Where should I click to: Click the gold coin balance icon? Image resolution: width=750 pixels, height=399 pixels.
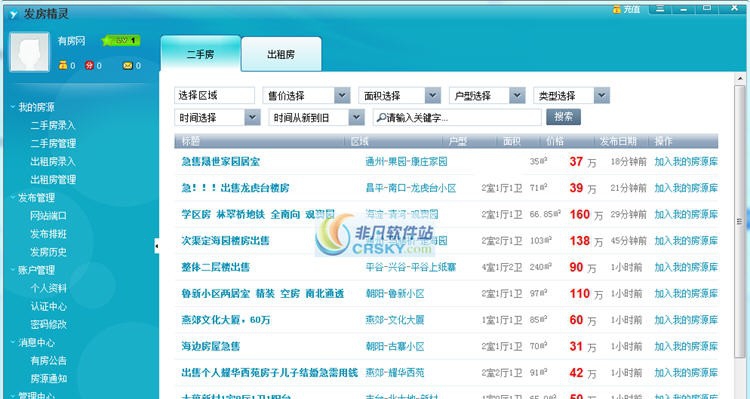63,66
